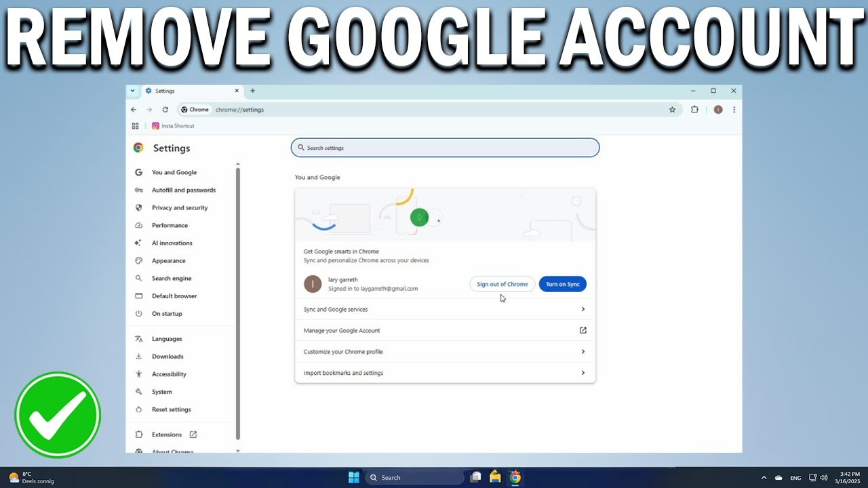Open Privacy and security section

point(179,208)
